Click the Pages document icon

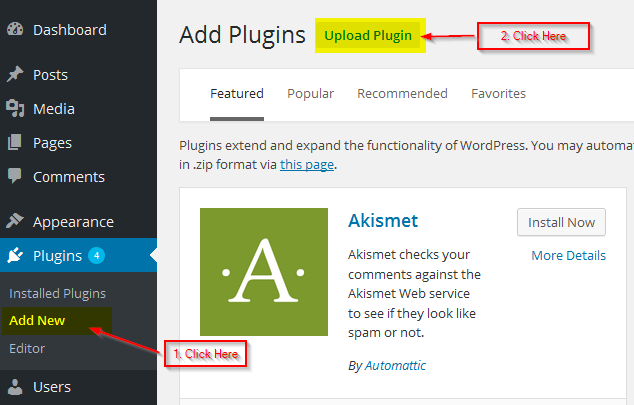(x=15, y=142)
